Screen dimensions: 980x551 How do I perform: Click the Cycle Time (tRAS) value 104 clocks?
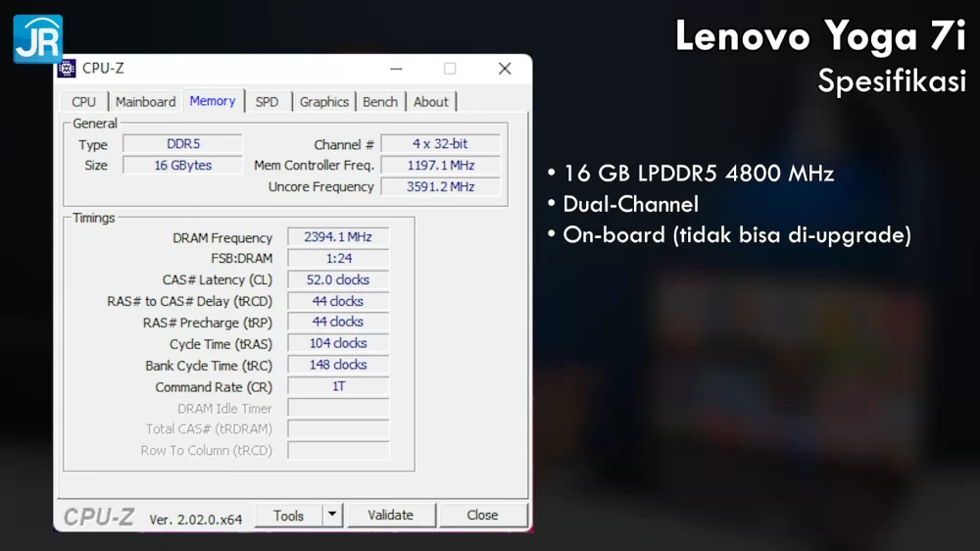coord(338,343)
